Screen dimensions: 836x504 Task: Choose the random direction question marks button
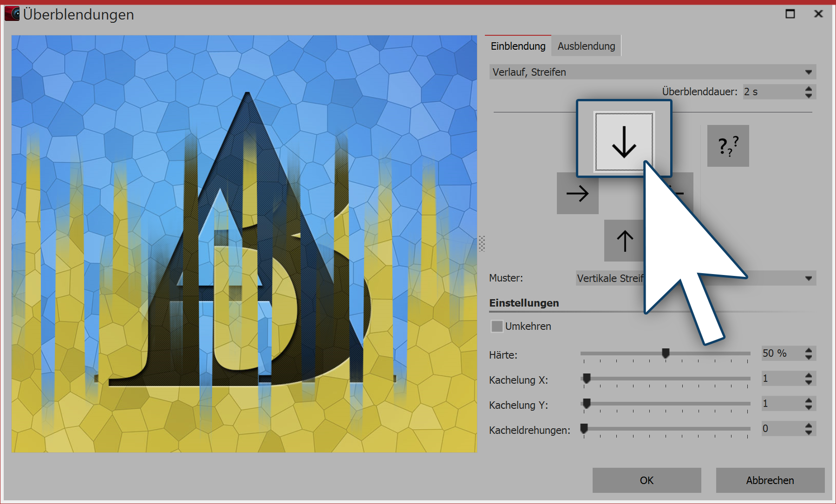pos(728,146)
